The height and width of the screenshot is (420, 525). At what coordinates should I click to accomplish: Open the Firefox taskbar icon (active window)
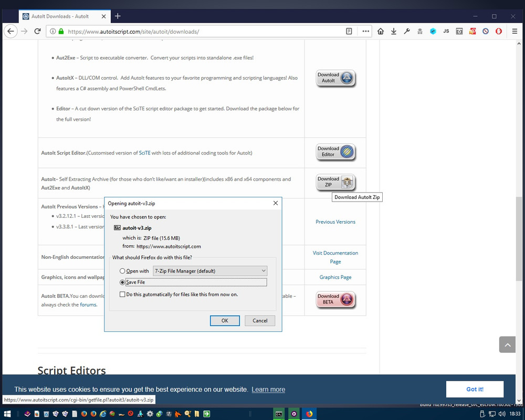click(309, 414)
